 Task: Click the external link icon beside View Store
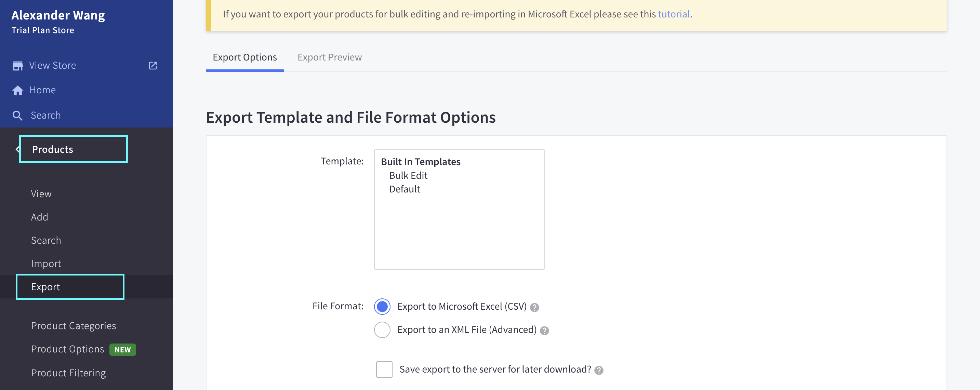point(153,66)
